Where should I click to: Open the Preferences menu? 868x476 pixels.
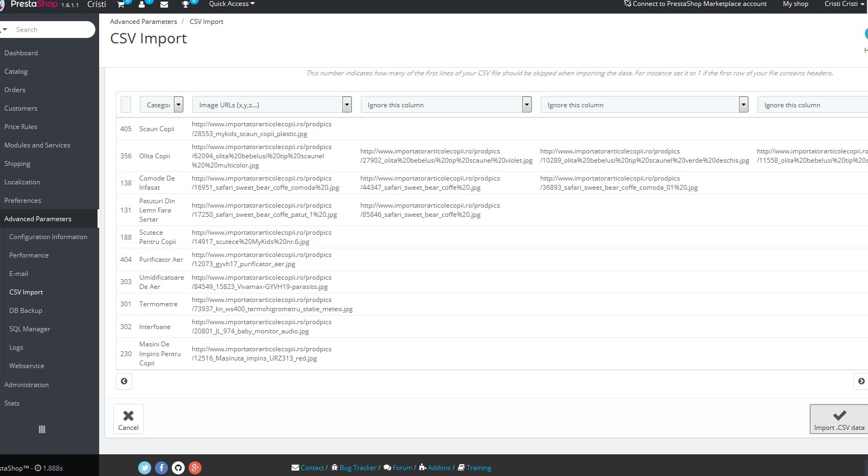(x=23, y=201)
